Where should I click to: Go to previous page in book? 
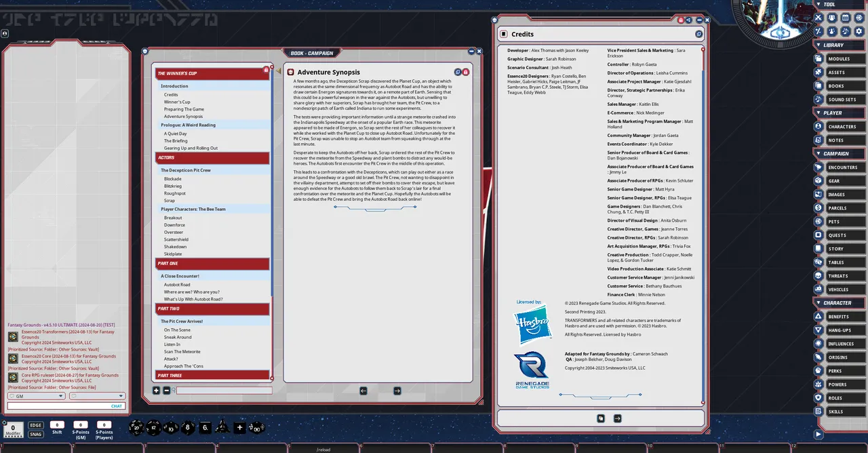[363, 391]
